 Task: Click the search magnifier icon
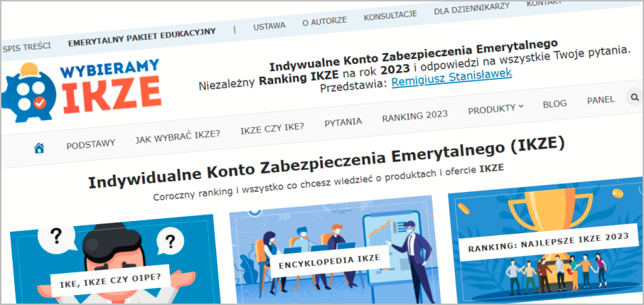pyautogui.click(x=632, y=98)
